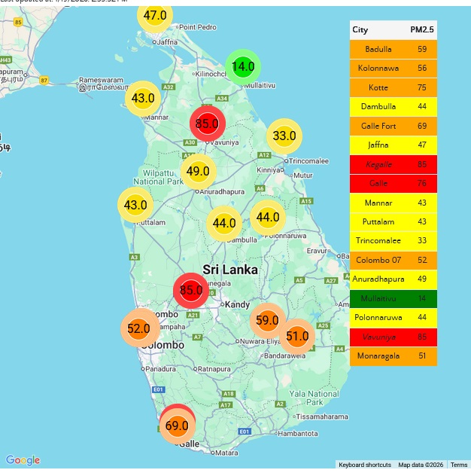Click the orange 52.0 marker near Colombo

tap(138, 328)
